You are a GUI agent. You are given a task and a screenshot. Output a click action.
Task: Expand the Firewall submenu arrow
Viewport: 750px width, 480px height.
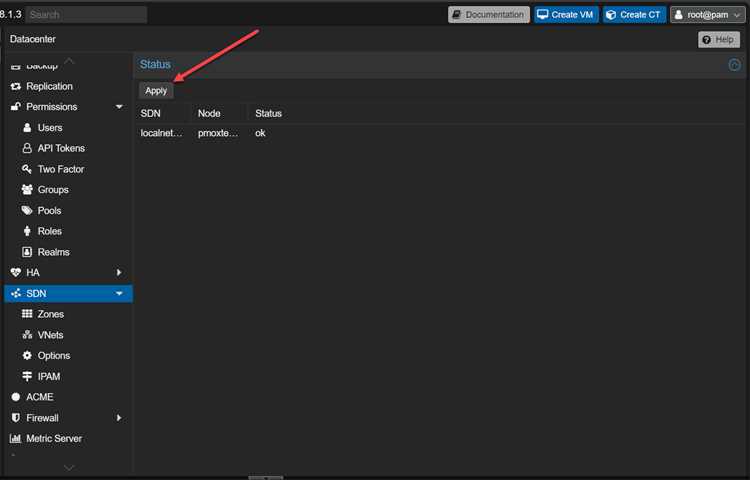(x=119, y=418)
